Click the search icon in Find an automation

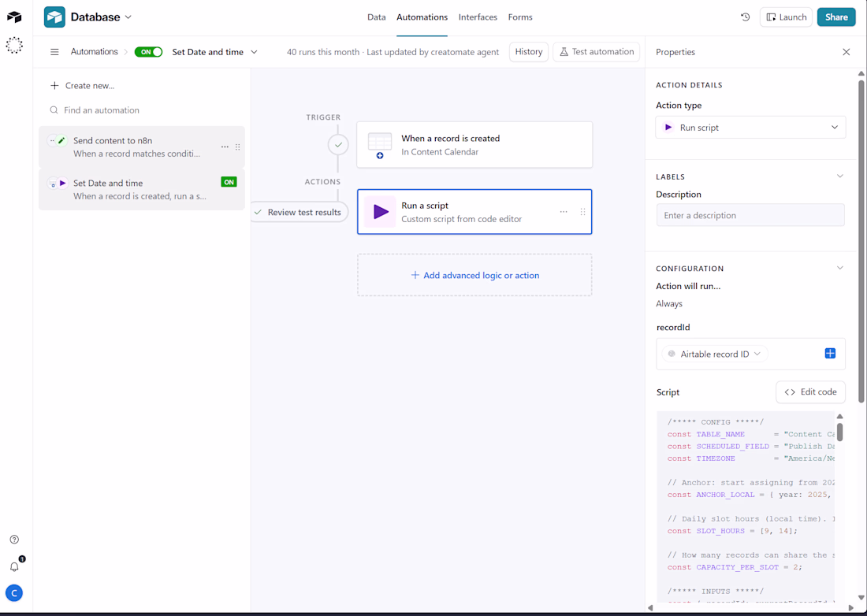pos(54,110)
